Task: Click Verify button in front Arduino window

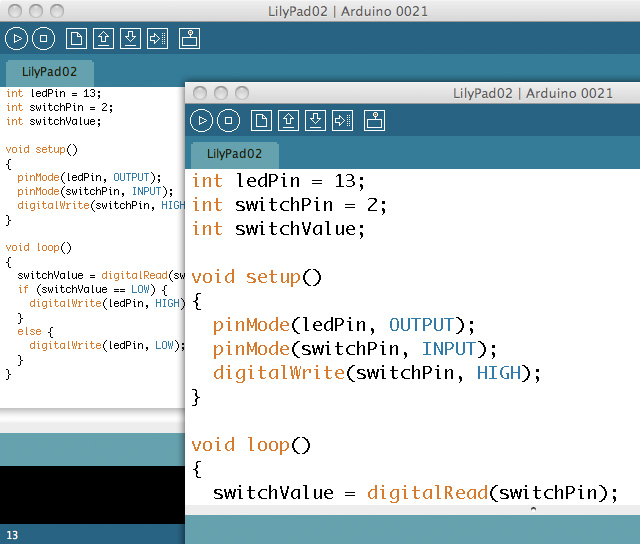Action: (201, 121)
